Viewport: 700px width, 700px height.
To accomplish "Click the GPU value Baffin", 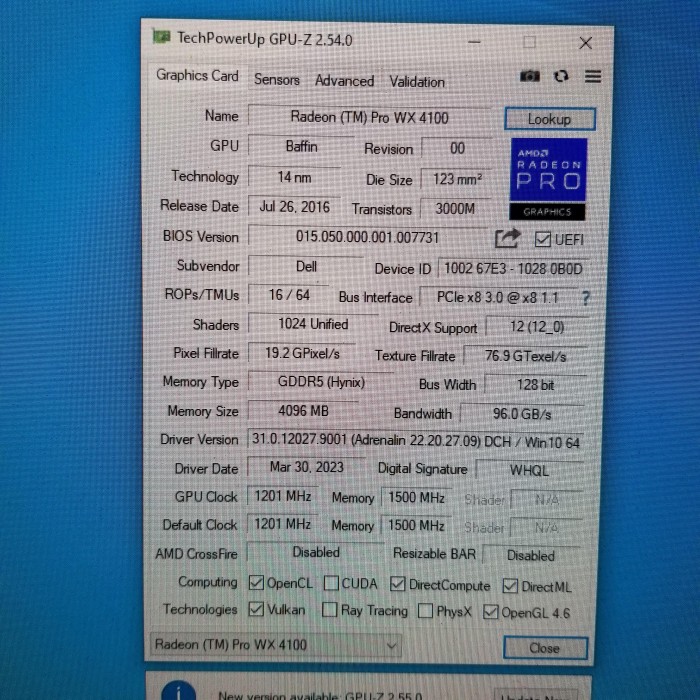I will tap(301, 146).
